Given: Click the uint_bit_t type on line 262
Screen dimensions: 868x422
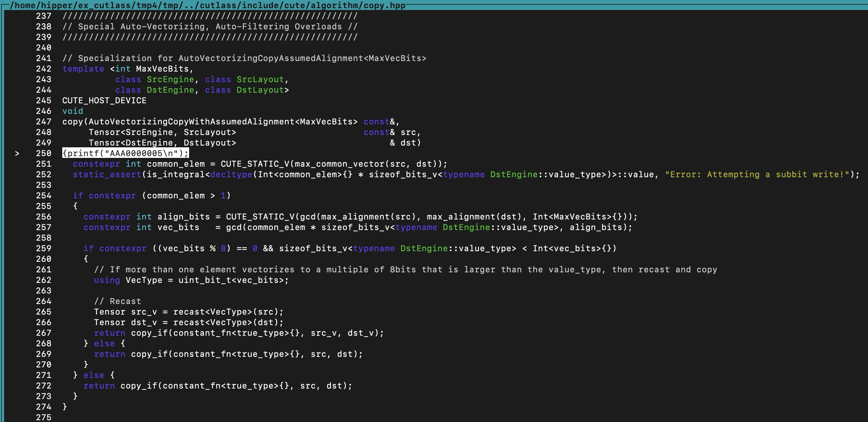Looking at the screenshot, I should (205, 280).
